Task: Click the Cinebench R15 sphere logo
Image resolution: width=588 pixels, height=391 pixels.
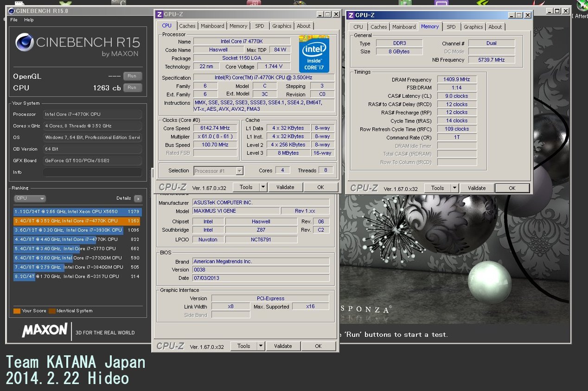Action: click(x=24, y=43)
